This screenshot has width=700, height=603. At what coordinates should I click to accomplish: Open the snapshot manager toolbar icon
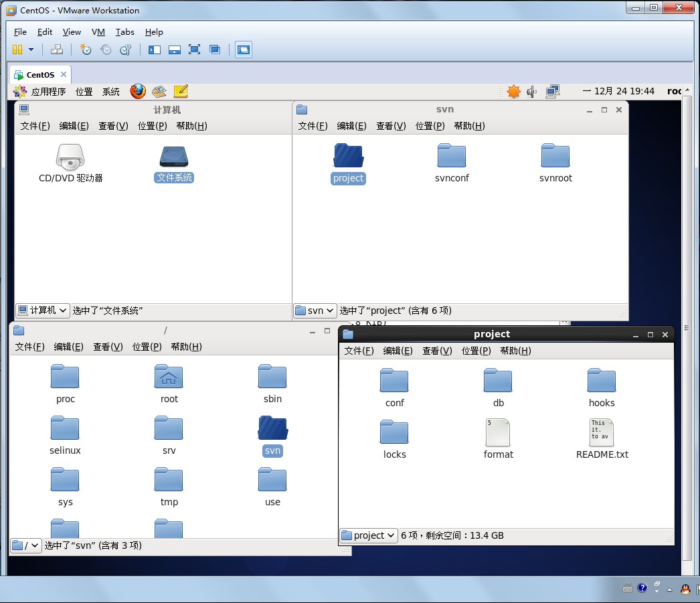point(126,50)
